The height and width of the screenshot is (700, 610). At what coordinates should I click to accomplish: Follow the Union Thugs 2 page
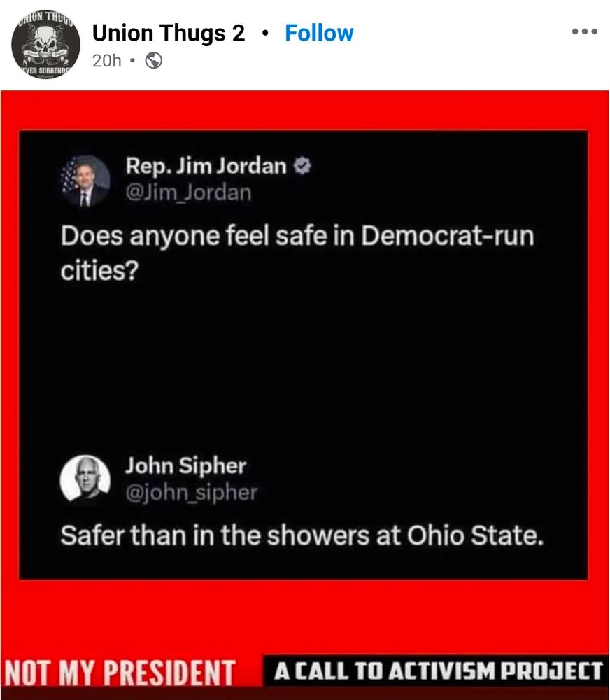(x=319, y=33)
